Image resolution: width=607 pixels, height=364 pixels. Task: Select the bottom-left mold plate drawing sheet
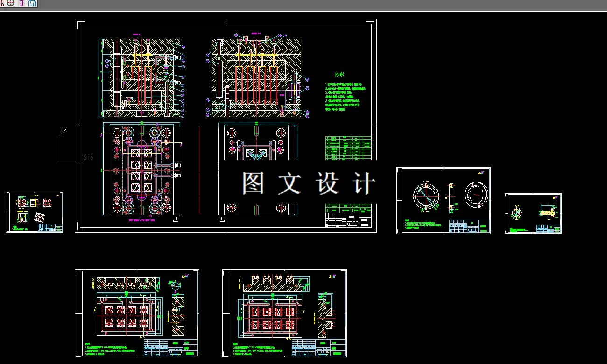139,315
